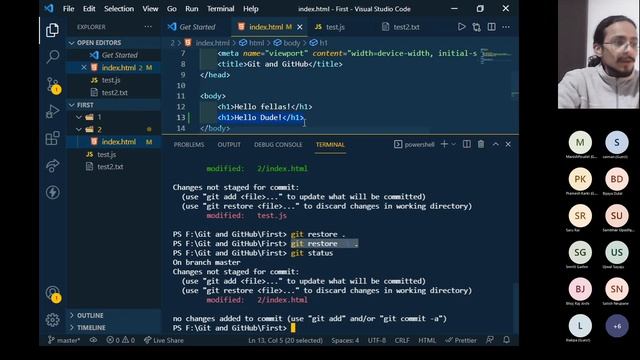This screenshot has height=360, width=640.
Task: Switch to the Problems panel tab
Action: click(189, 144)
